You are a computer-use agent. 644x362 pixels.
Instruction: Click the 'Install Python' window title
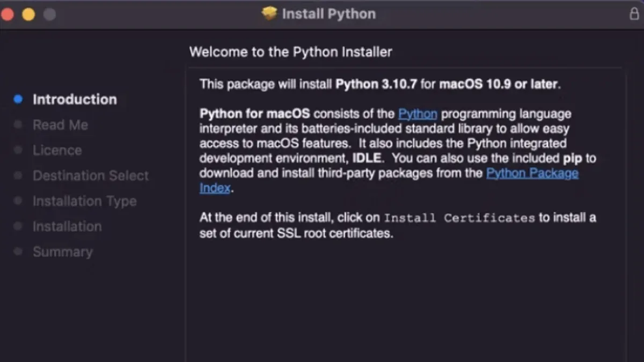click(329, 14)
